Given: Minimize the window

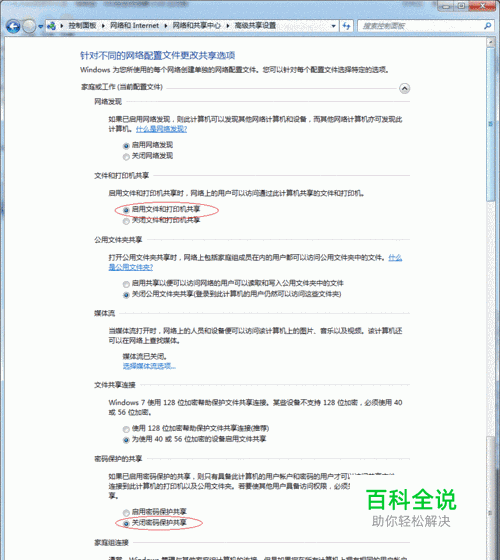Looking at the screenshot, I should point(445,6).
